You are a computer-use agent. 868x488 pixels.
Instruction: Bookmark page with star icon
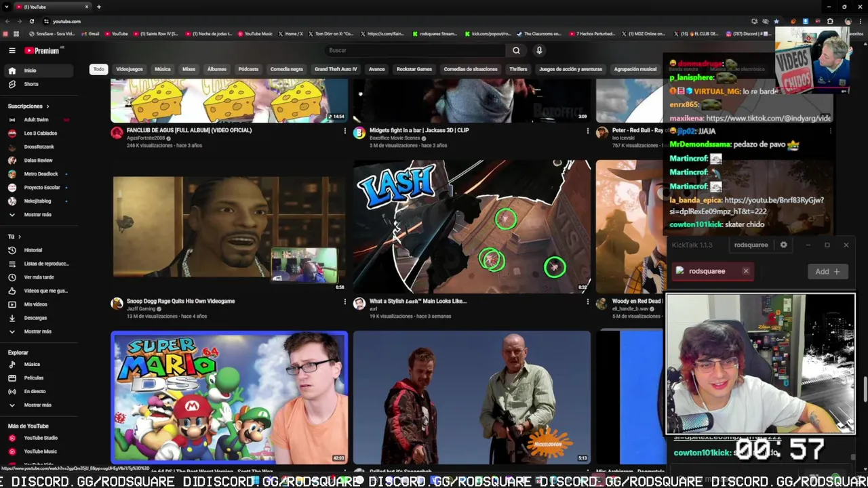click(776, 21)
